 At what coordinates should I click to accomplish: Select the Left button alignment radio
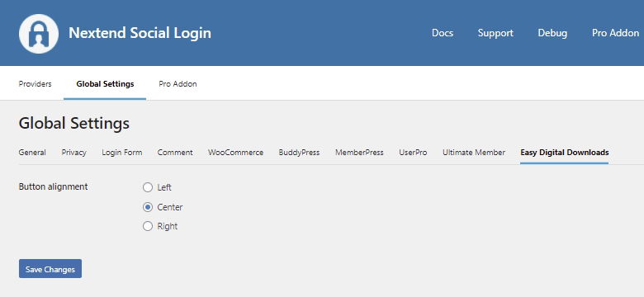pyautogui.click(x=148, y=187)
